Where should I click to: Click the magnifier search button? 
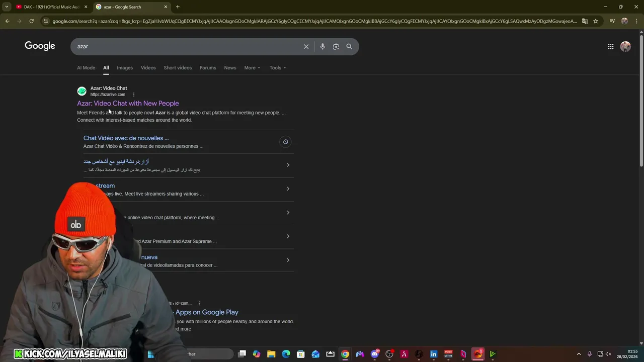coord(349,46)
